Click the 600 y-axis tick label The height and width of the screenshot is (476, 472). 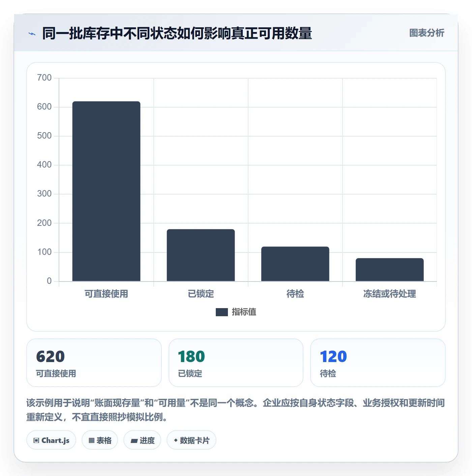45,107
